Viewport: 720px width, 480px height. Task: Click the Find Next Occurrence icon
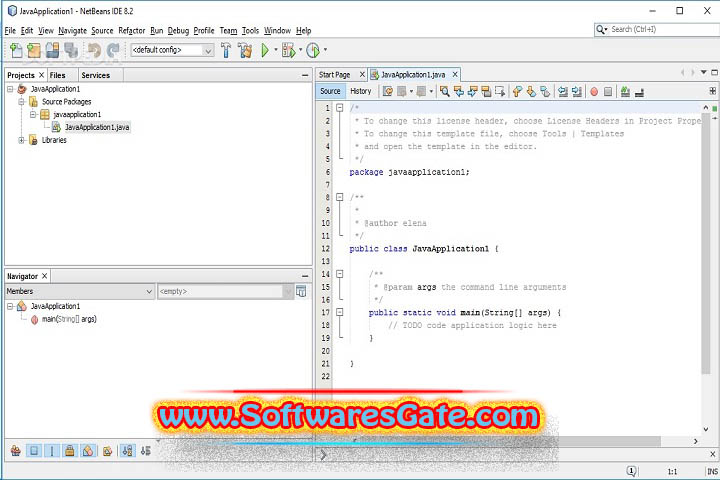click(472, 91)
